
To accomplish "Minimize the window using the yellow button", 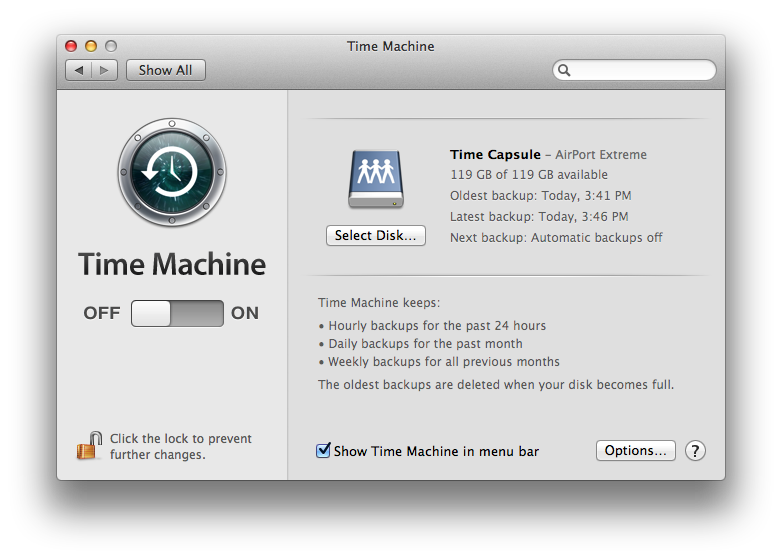I will [x=91, y=46].
